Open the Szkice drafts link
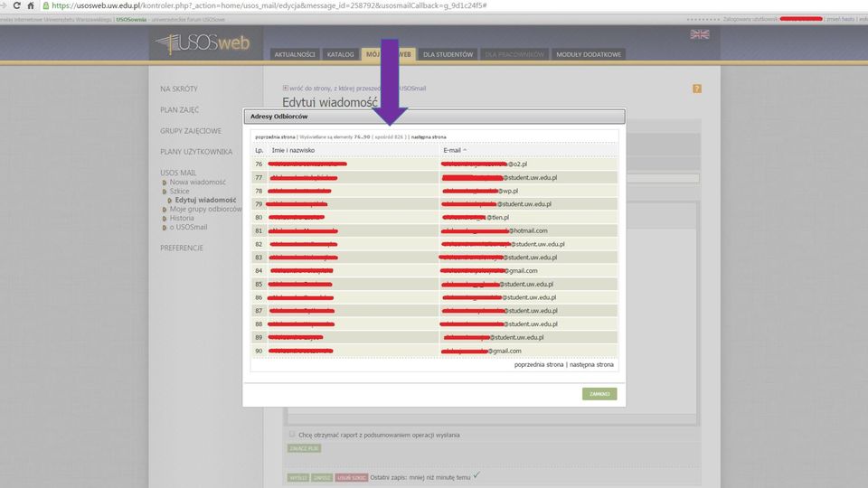Screen dimensions: 868x488 pyautogui.click(x=179, y=191)
